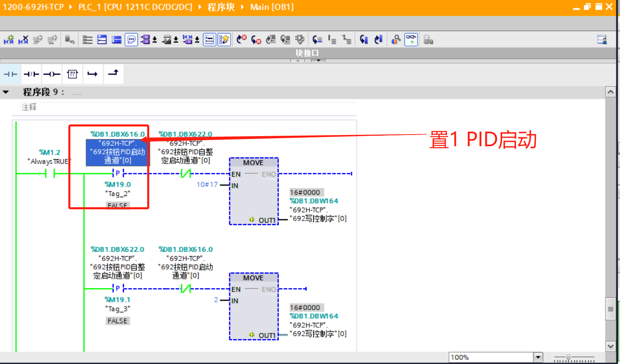The image size is (620, 364).
Task: Click the %DB1.DBX622.0 operand in second rung
Action: click(x=117, y=249)
